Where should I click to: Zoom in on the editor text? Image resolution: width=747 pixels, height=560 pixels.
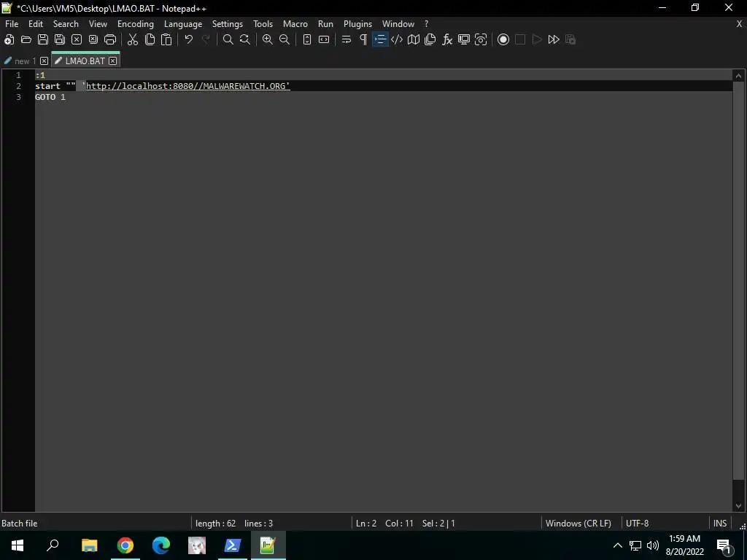pos(267,39)
